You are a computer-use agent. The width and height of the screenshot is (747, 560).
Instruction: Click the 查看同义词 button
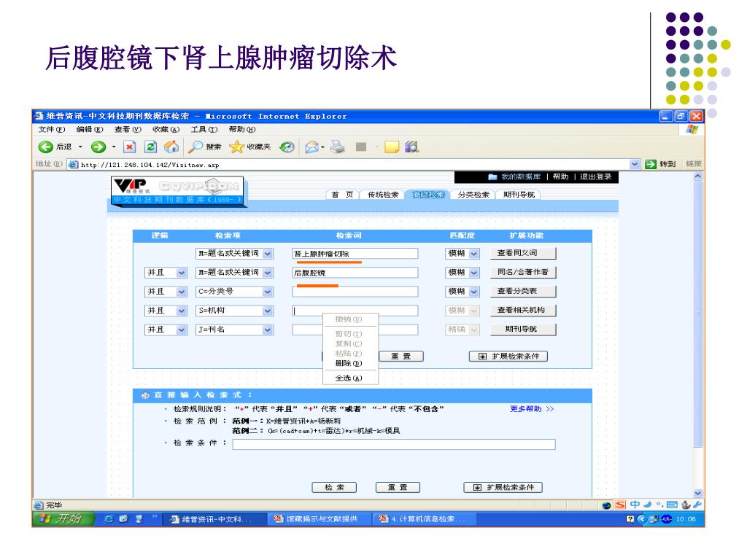(x=523, y=253)
